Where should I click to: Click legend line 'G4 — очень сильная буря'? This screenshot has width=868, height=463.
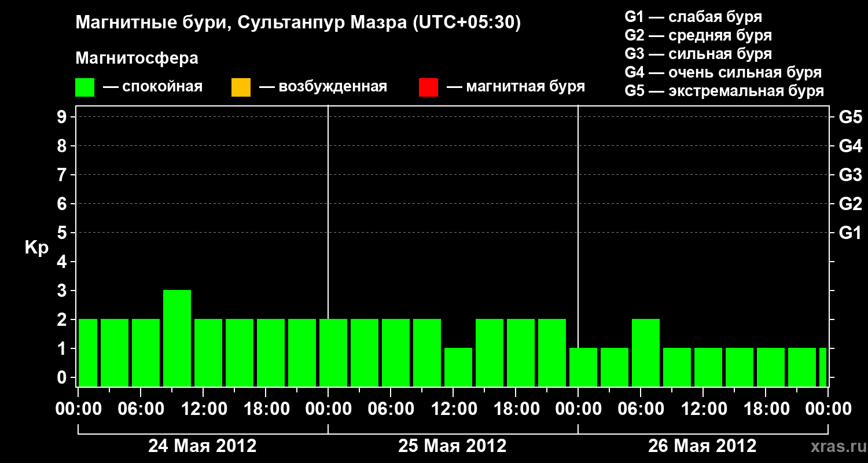click(x=723, y=72)
